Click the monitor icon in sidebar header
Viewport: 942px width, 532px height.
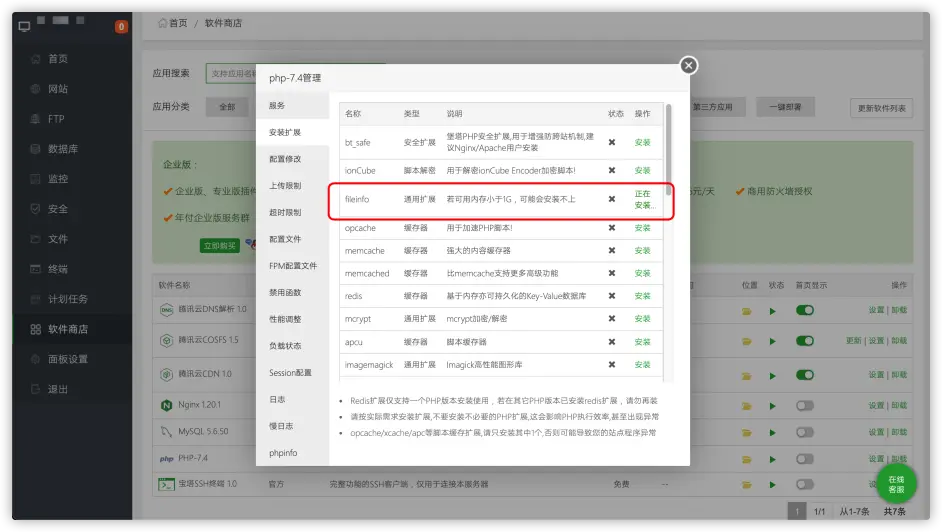coord(25,26)
